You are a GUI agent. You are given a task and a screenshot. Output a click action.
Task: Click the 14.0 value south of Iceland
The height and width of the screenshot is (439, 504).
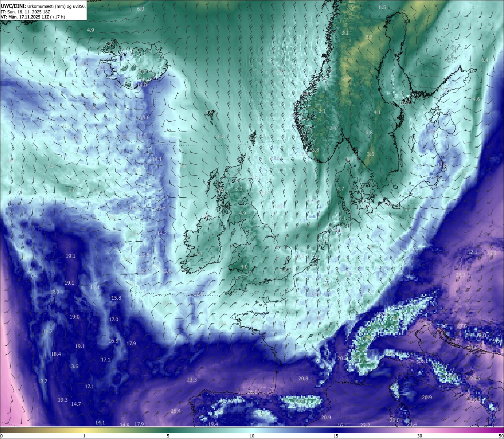pos(142,85)
